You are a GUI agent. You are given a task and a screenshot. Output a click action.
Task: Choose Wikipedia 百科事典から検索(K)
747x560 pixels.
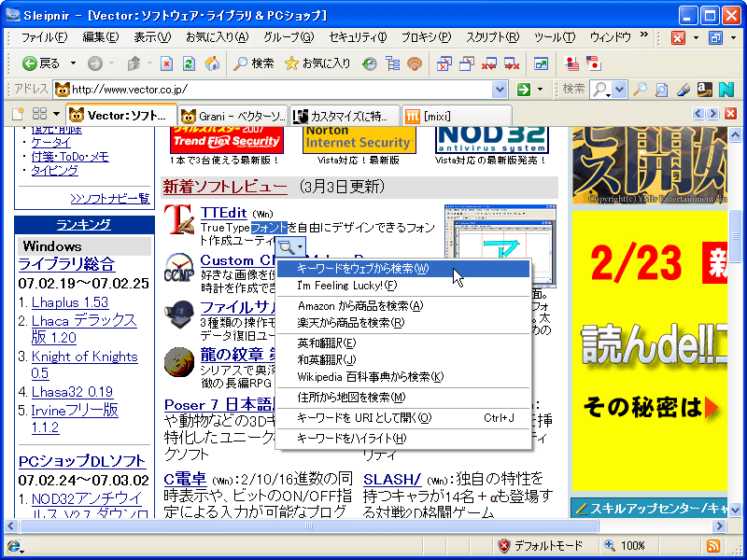(x=403, y=377)
